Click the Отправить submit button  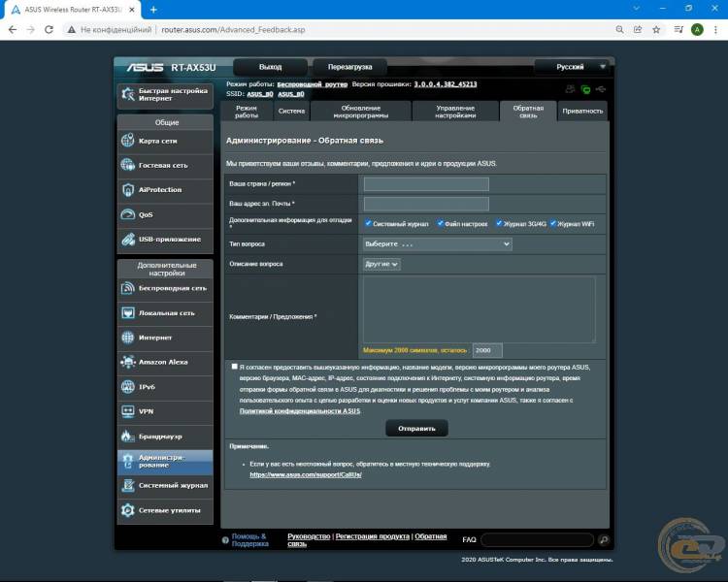(x=416, y=429)
